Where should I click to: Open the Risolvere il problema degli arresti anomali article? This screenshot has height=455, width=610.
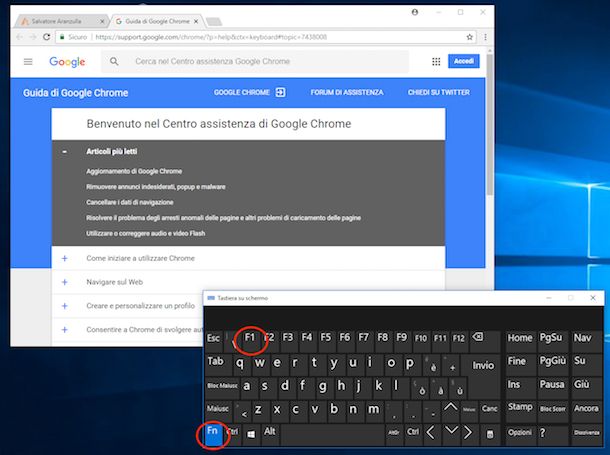click(223, 218)
